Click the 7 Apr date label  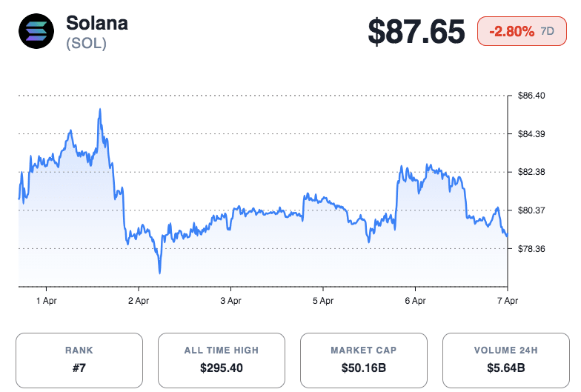coord(507,301)
